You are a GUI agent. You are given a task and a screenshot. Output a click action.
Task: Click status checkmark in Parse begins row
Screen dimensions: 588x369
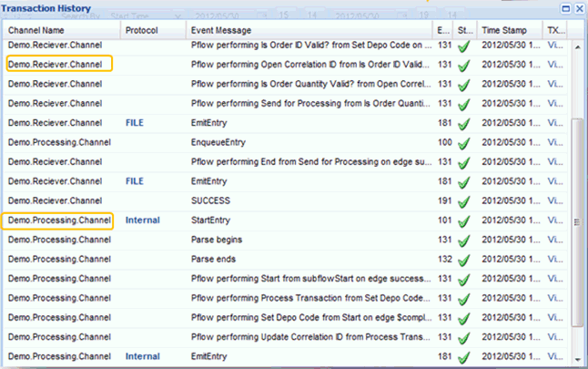[x=464, y=241]
